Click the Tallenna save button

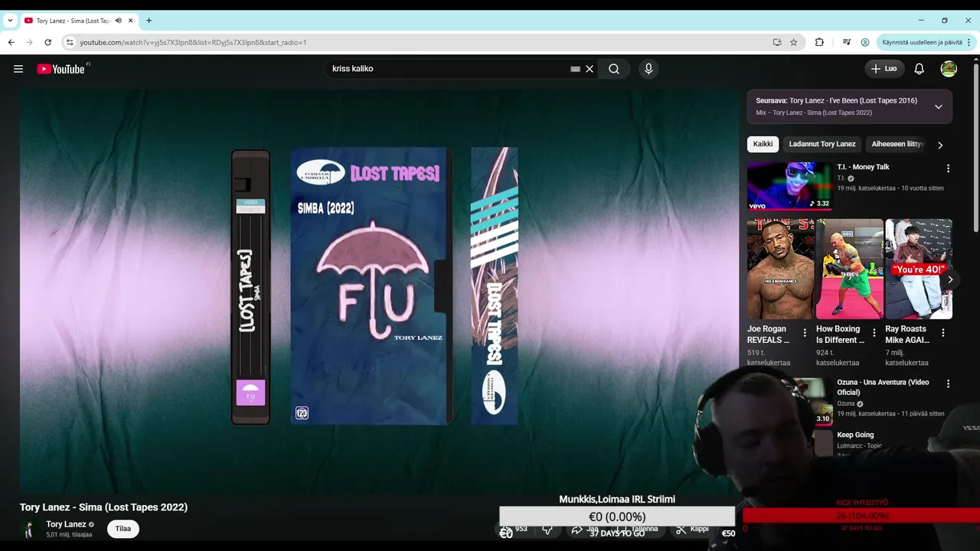[637, 529]
